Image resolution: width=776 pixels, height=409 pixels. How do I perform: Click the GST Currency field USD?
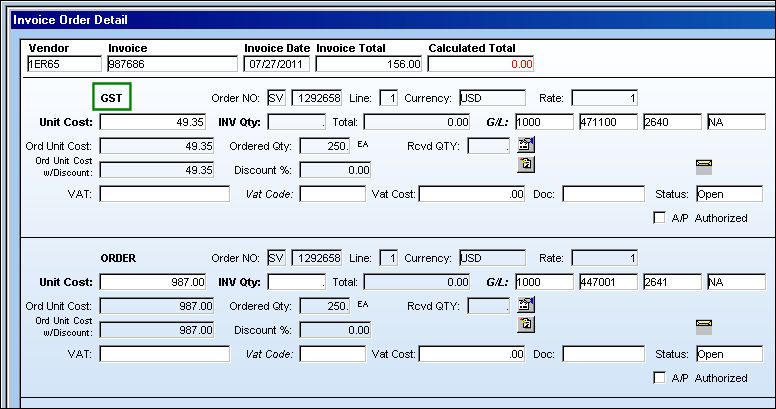coord(492,98)
